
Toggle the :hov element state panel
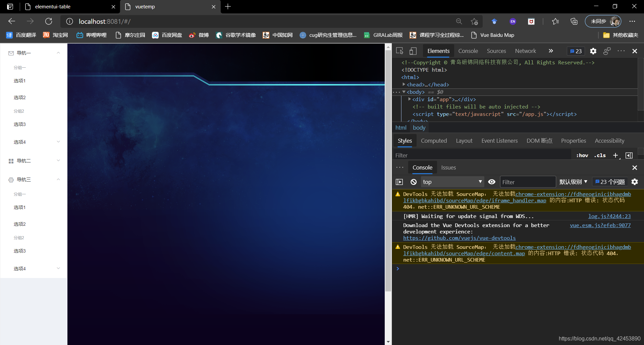click(582, 155)
